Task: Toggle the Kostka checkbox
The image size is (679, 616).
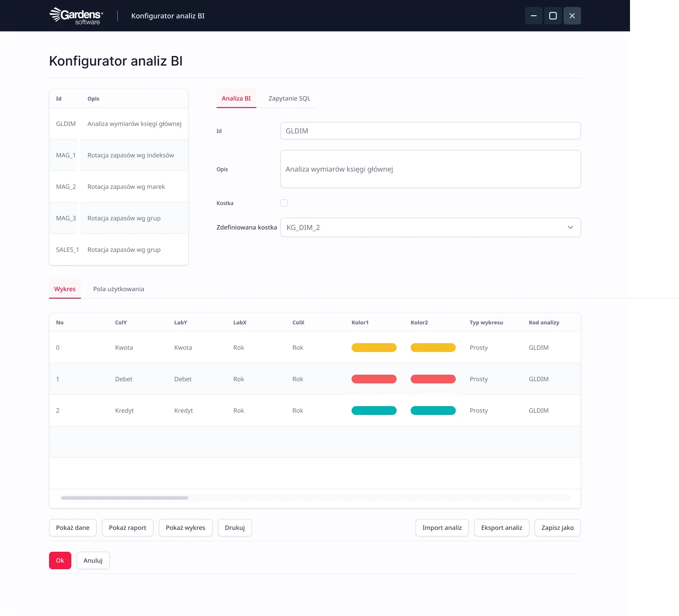Action: click(x=284, y=203)
